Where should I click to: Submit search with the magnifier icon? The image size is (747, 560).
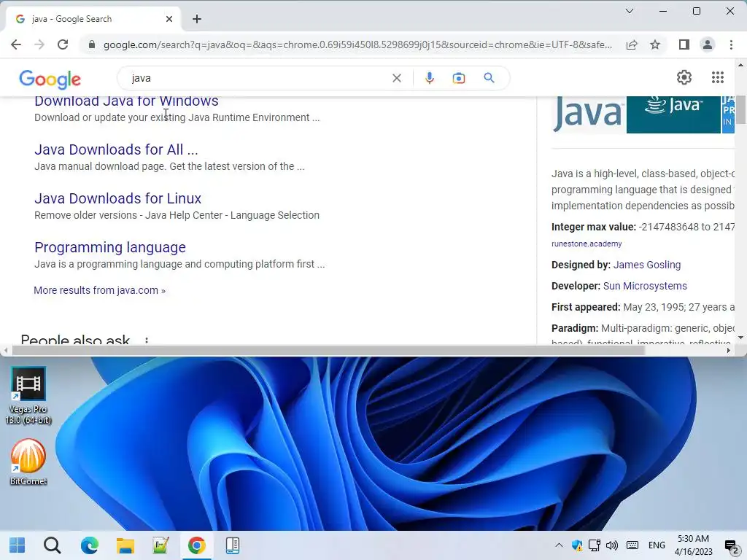coord(489,77)
